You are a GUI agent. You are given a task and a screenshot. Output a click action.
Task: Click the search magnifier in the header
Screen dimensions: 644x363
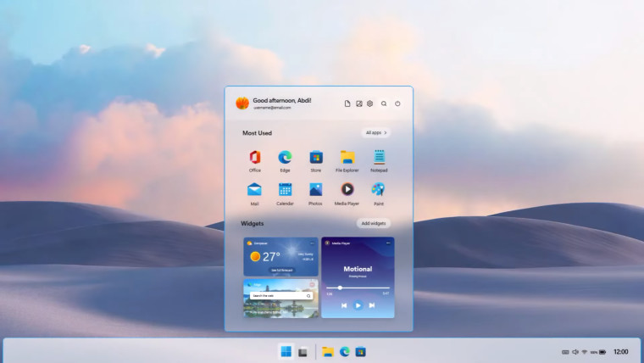[384, 103]
